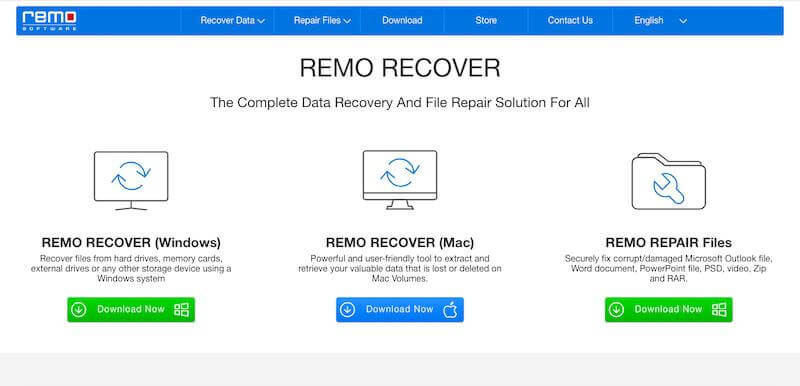Click the chevron next to English
This screenshot has height=386, width=800.
(683, 21)
